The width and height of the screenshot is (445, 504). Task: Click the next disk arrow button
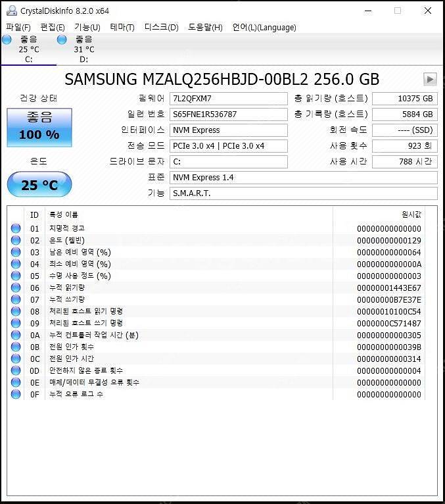pyautogui.click(x=430, y=79)
